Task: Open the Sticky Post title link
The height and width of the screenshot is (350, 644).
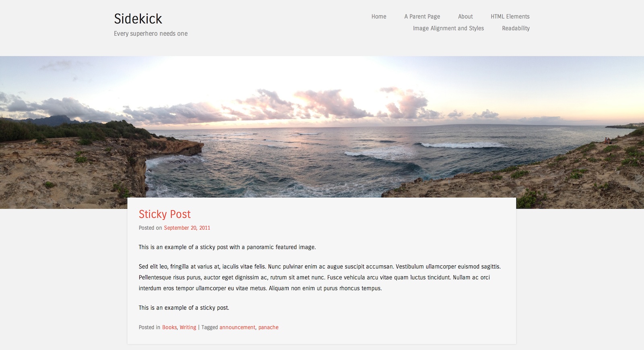Action: pyautogui.click(x=165, y=214)
